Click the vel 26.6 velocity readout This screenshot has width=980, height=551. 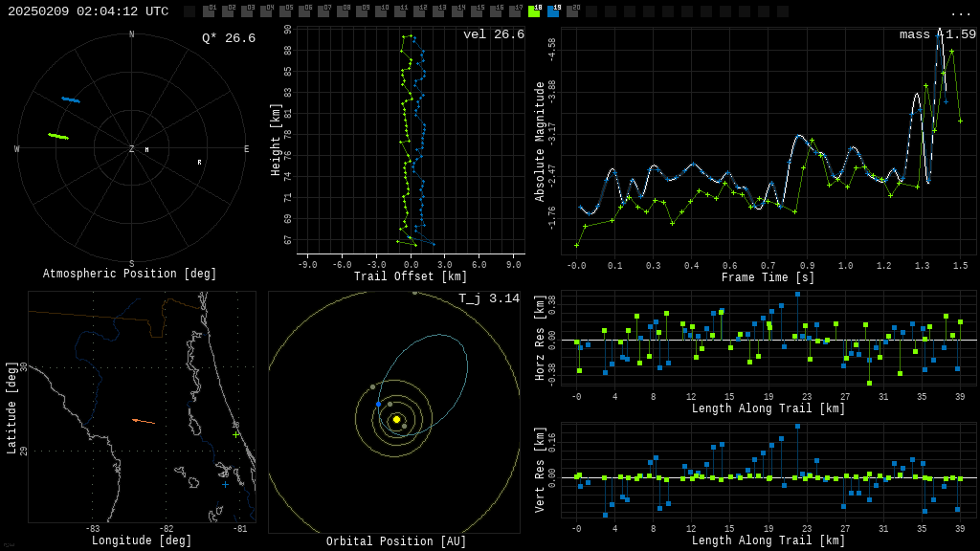tap(493, 34)
